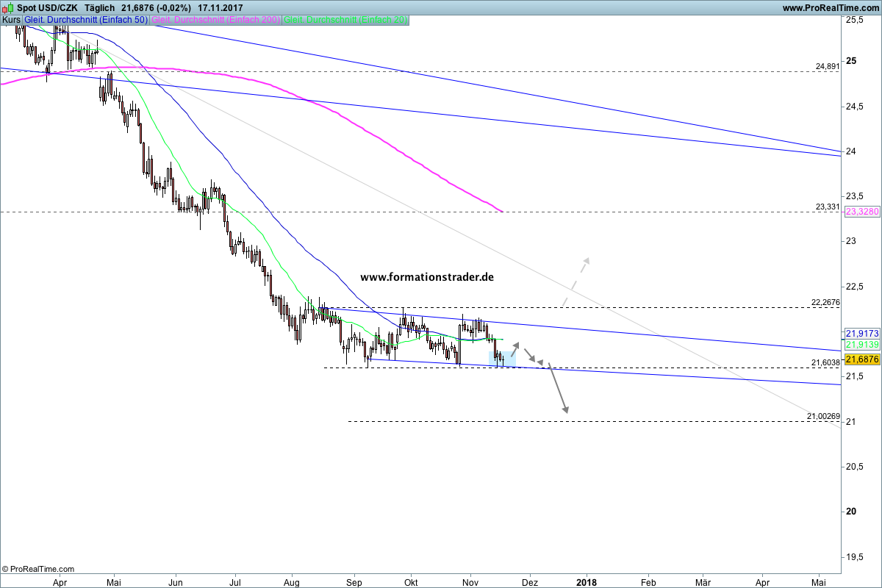
Task: Select the Gleit. Durchschnitt (Einfach 200) indicator label
Action: (x=215, y=20)
